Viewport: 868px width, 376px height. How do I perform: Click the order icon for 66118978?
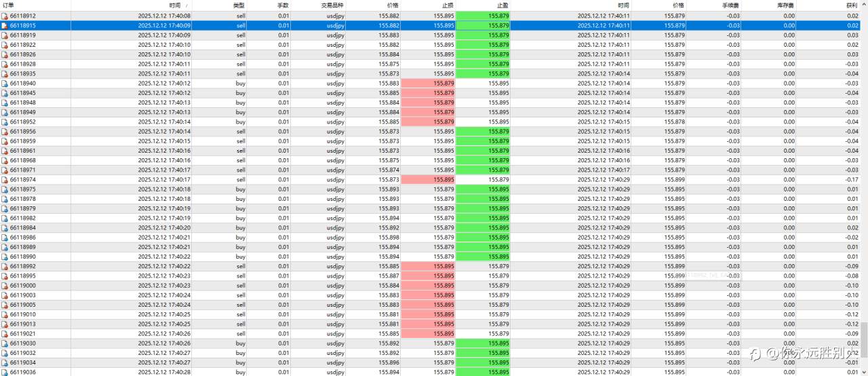[x=5, y=199]
